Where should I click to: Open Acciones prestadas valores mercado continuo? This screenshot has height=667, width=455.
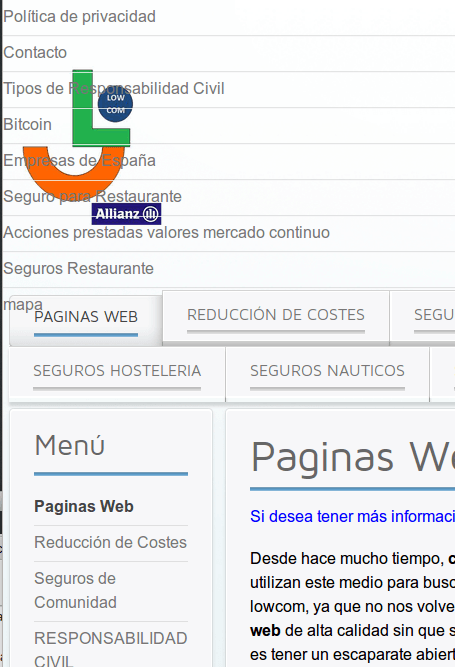point(166,232)
